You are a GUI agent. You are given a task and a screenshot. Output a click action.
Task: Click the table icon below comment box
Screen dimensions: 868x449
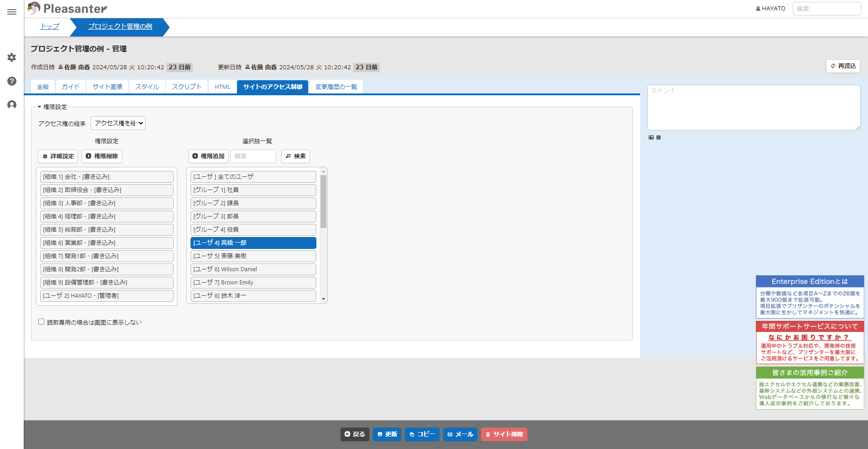[658, 137]
